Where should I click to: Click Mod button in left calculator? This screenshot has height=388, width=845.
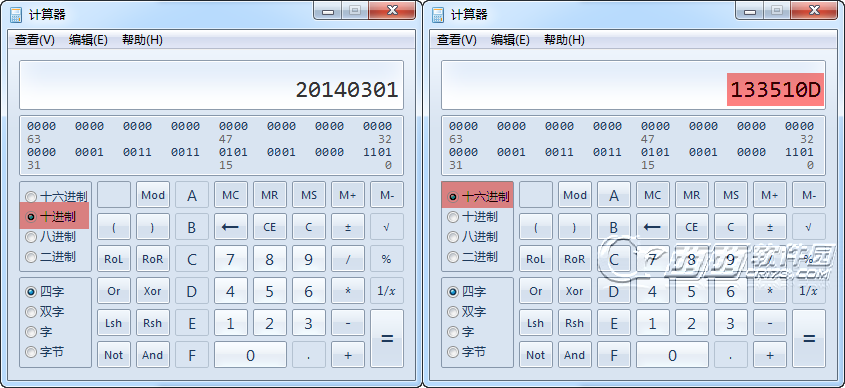click(x=153, y=195)
